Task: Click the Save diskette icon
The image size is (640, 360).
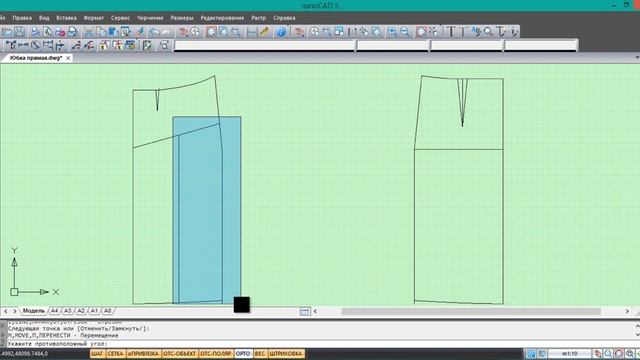Action: coord(19,32)
